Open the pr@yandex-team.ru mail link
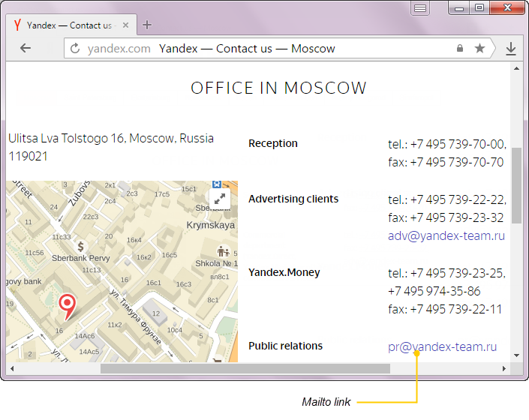This screenshot has width=529, height=420. 442,346
